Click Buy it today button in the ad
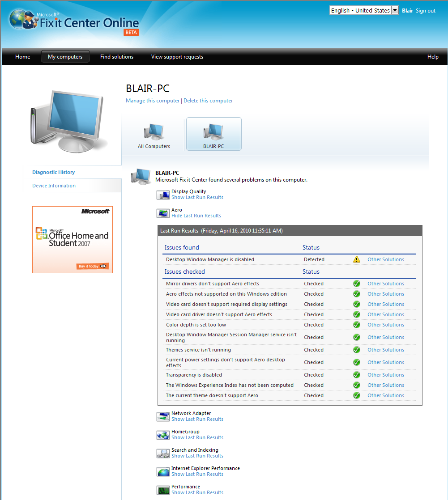 point(93,266)
